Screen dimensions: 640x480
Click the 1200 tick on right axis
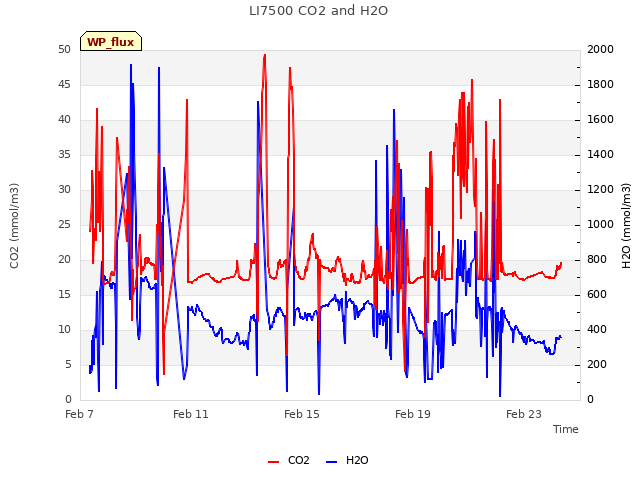tap(600, 189)
